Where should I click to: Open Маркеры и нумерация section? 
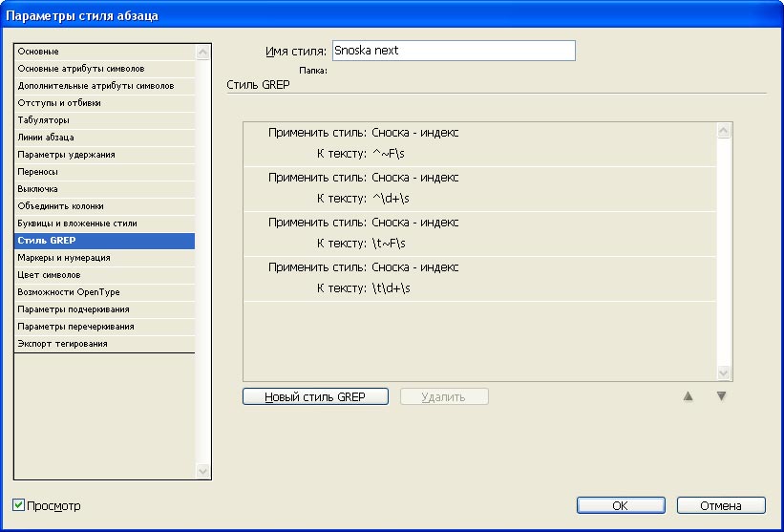[x=104, y=258]
